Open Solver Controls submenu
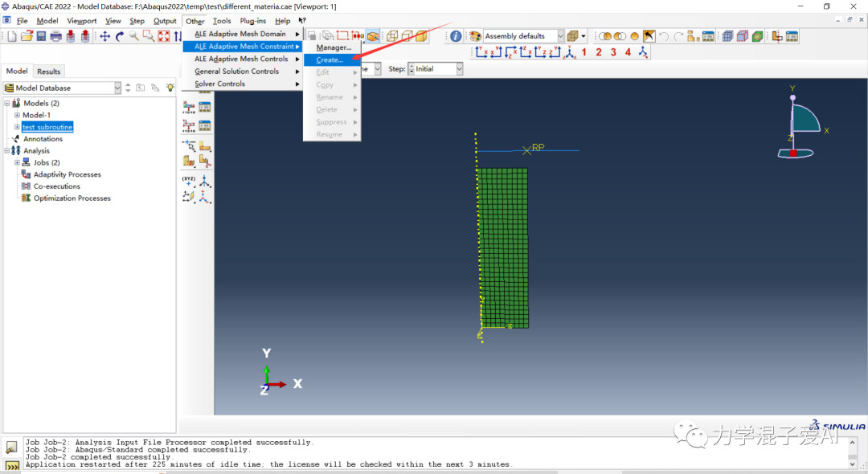The height and width of the screenshot is (474, 868). (x=243, y=84)
